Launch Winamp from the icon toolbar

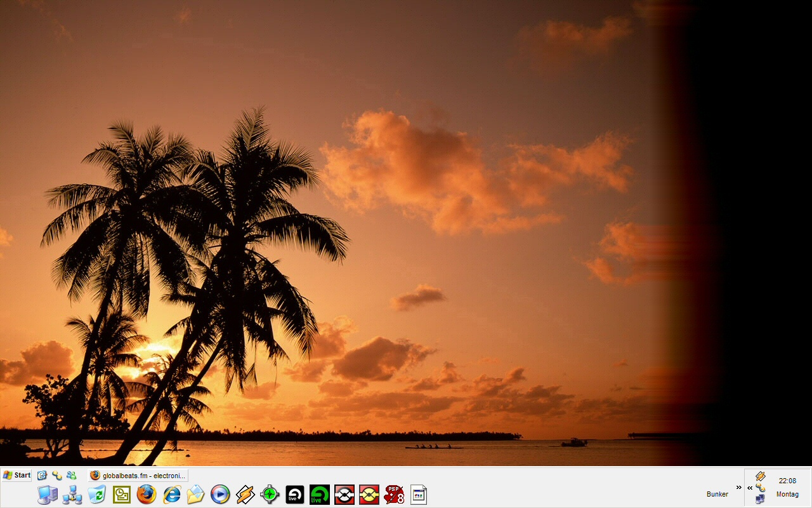[245, 495]
